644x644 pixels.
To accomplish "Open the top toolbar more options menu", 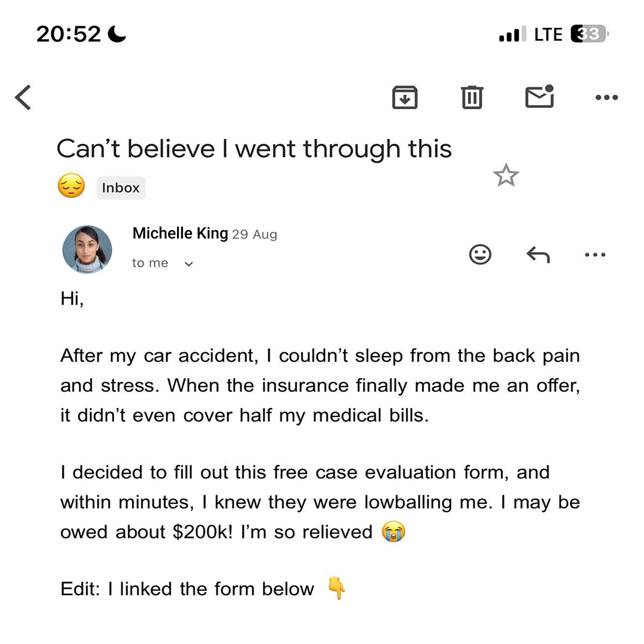I will tap(606, 97).
